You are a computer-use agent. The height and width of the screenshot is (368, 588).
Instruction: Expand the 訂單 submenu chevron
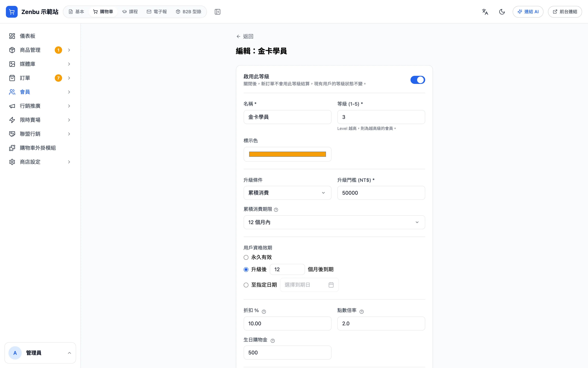point(69,78)
